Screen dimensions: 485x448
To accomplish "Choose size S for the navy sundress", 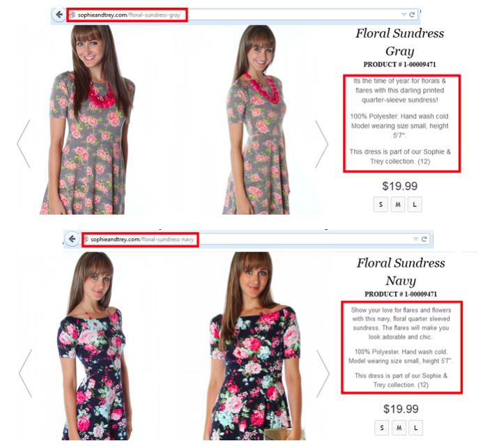I will tap(382, 428).
